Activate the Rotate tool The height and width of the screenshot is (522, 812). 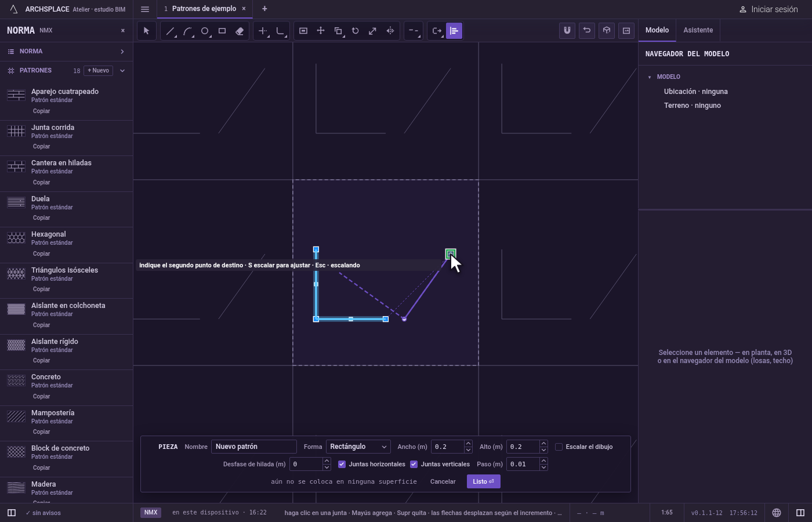[356, 31]
